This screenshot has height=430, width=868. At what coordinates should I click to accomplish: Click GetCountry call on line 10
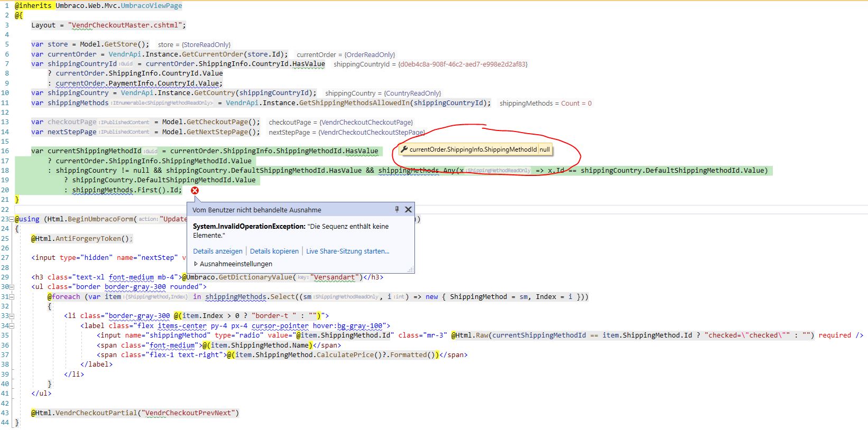(x=215, y=93)
